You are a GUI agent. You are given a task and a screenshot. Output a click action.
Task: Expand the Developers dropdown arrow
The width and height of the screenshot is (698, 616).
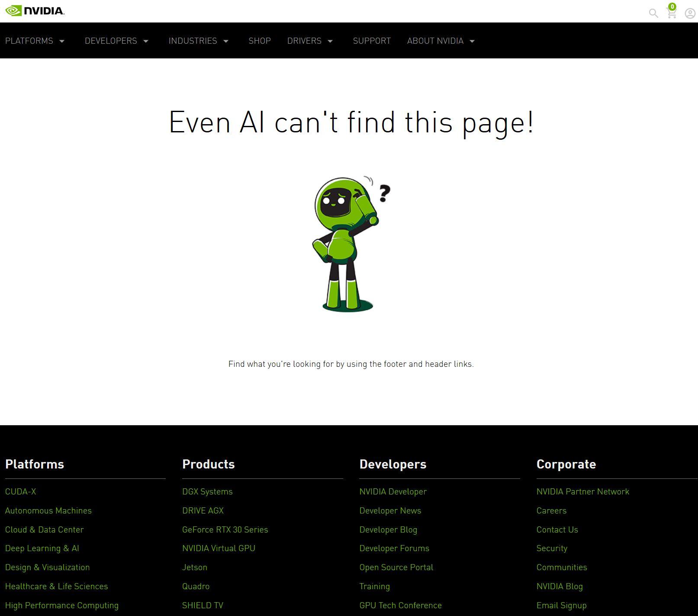[146, 41]
